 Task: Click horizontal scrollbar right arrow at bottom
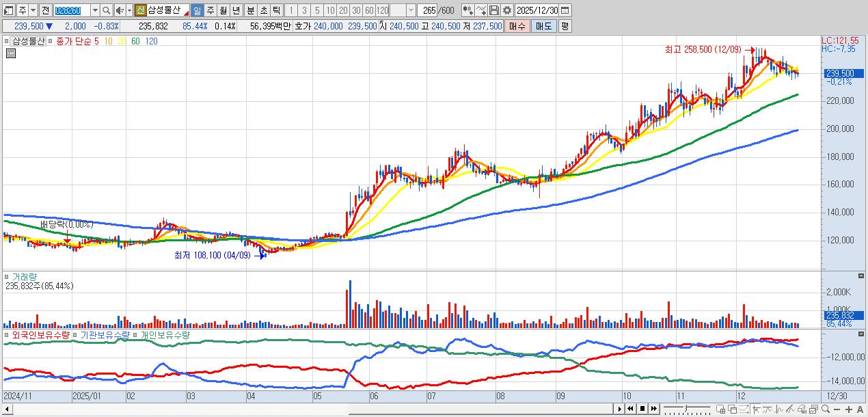pyautogui.click(x=620, y=409)
